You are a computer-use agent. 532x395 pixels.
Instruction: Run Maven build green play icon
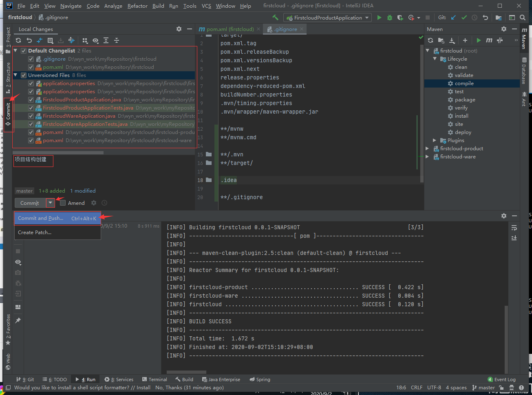479,40
